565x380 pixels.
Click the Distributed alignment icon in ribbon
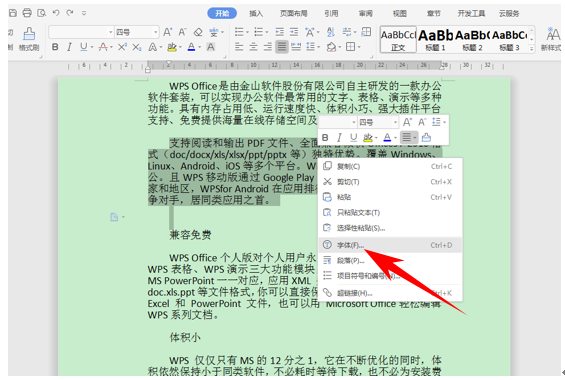(x=296, y=47)
